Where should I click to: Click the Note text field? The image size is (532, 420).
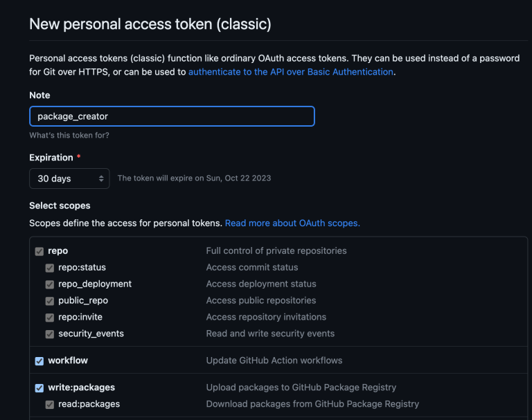click(x=172, y=116)
